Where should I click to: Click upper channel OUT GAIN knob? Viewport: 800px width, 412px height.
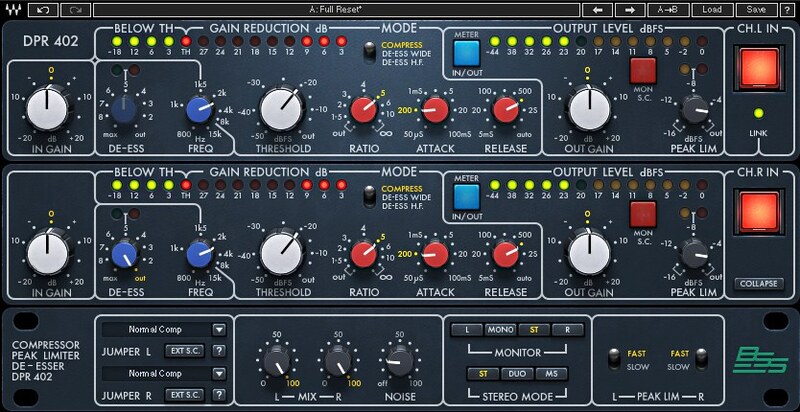click(589, 109)
